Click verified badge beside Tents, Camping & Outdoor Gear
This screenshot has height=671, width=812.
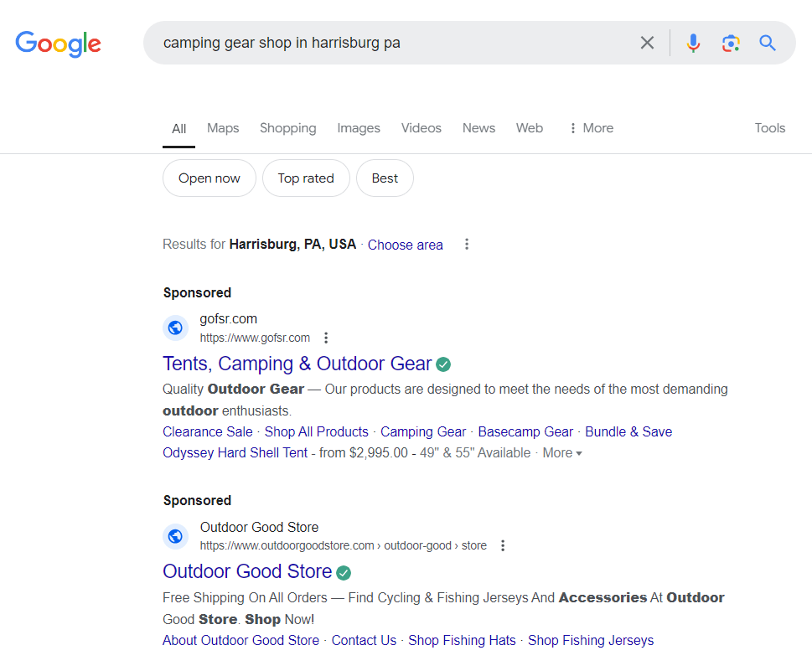click(443, 364)
